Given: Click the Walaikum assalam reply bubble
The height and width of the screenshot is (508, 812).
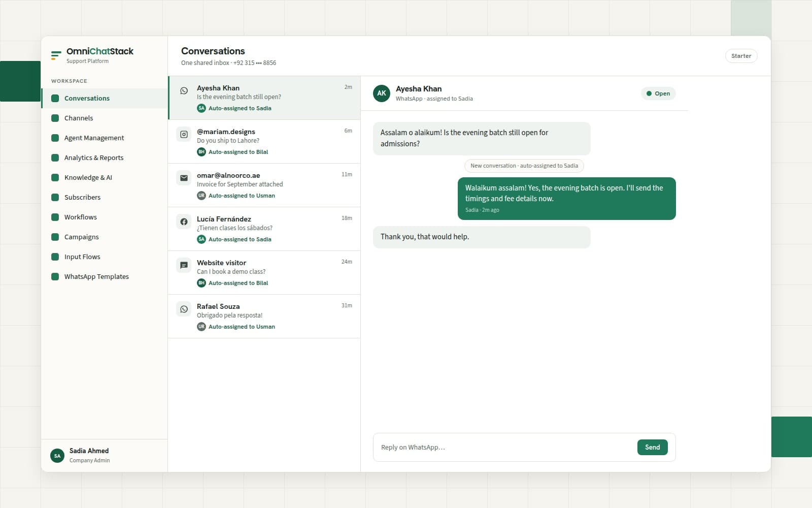Looking at the screenshot, I should [566, 199].
